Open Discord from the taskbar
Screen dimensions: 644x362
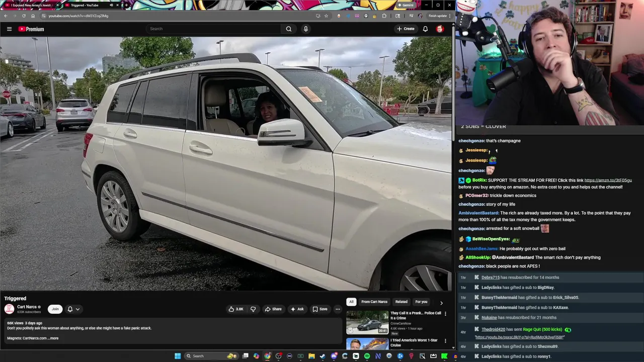click(334, 356)
